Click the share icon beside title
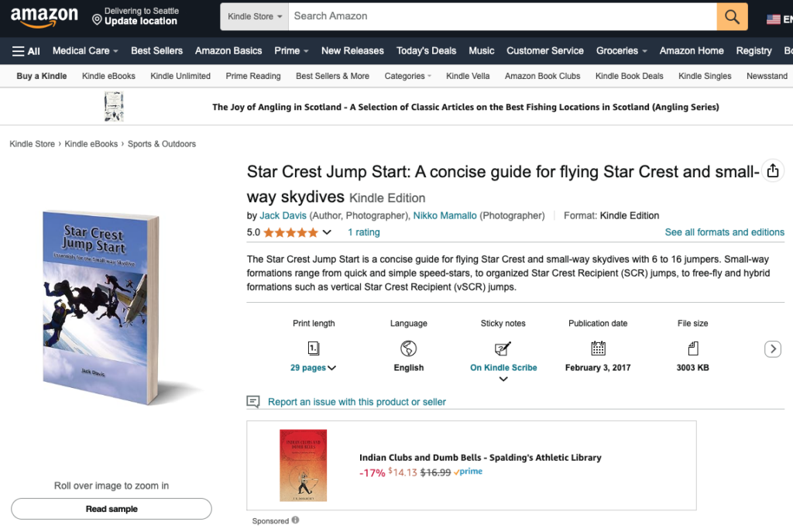This screenshot has height=532, width=793. (772, 171)
